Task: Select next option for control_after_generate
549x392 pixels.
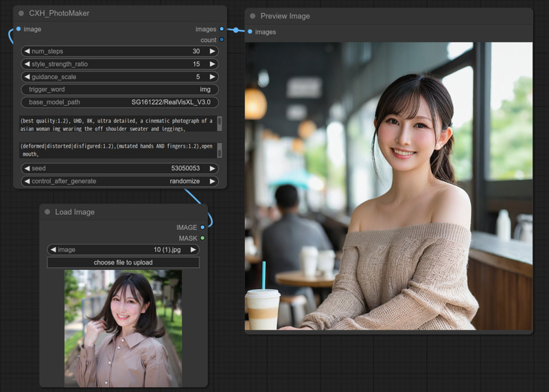Action: (213, 181)
